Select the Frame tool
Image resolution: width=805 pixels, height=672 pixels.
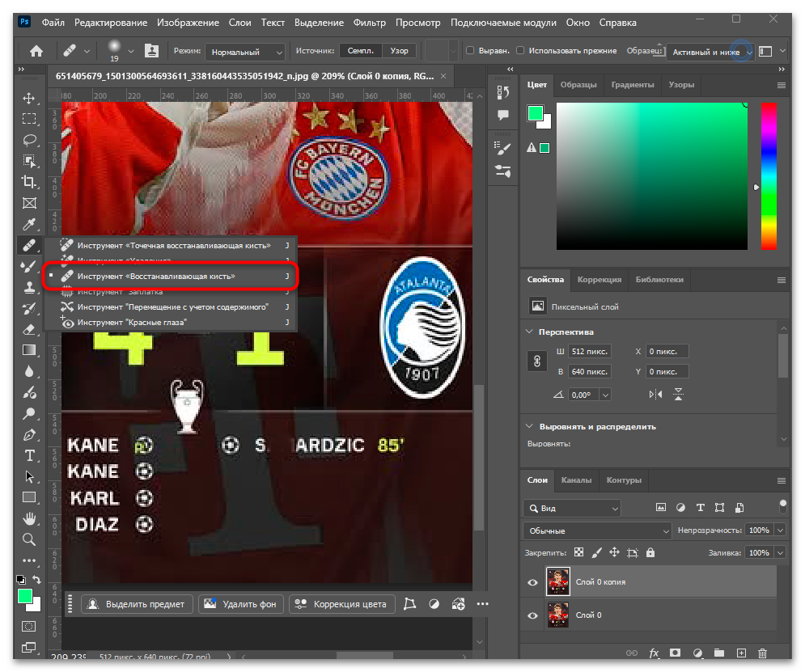click(29, 203)
